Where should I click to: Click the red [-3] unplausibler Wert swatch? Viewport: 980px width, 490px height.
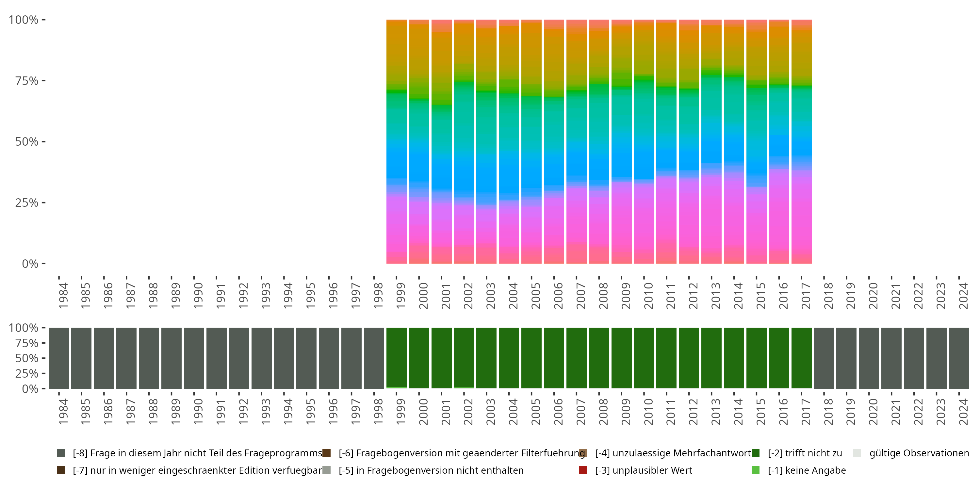pos(582,470)
